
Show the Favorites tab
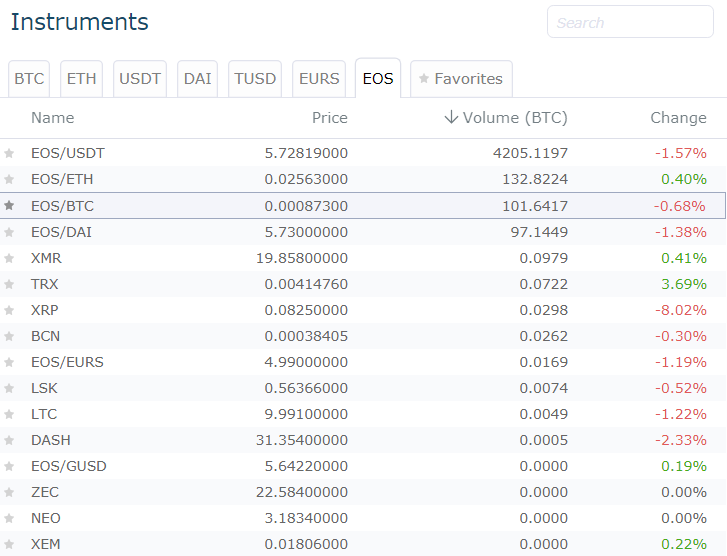pyautogui.click(x=461, y=79)
